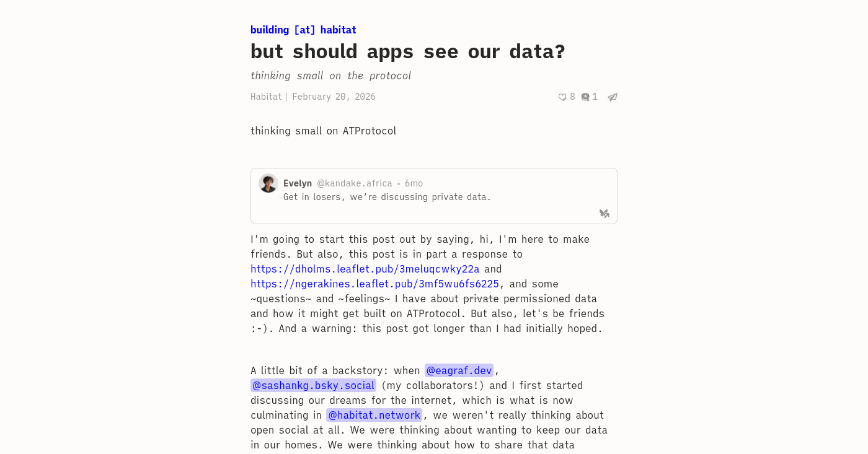Screen dimensions: 868x454
Task: Open the @habitat.network mention
Action: [374, 415]
